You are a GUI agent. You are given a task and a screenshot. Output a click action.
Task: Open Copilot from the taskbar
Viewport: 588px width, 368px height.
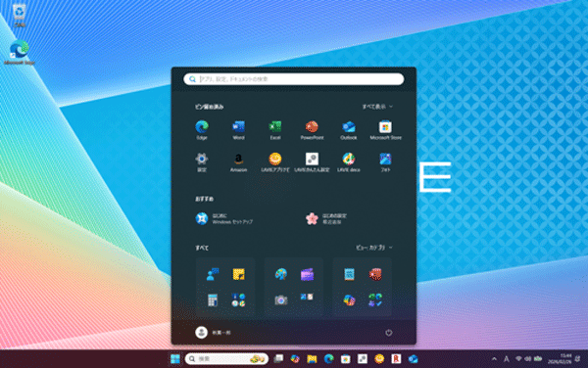(295, 358)
